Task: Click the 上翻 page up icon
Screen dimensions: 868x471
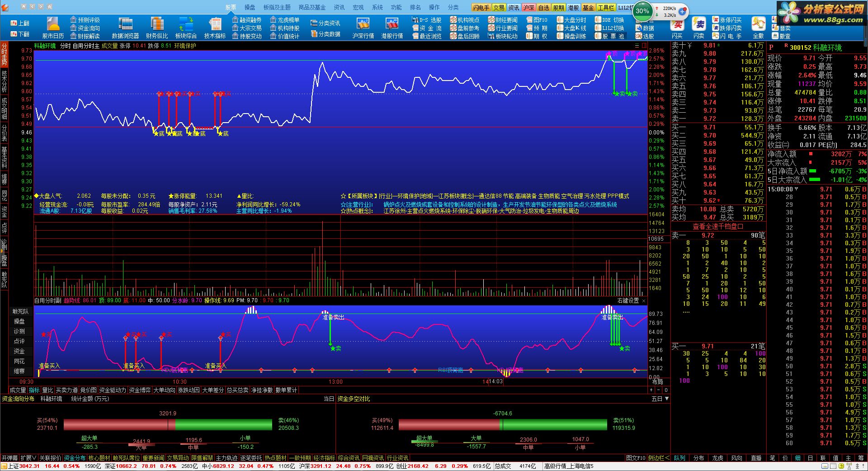Action: (x=20, y=23)
